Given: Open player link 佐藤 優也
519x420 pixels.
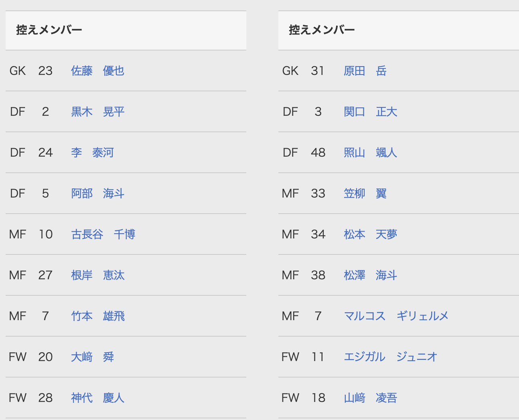Looking at the screenshot, I should pyautogui.click(x=97, y=71).
